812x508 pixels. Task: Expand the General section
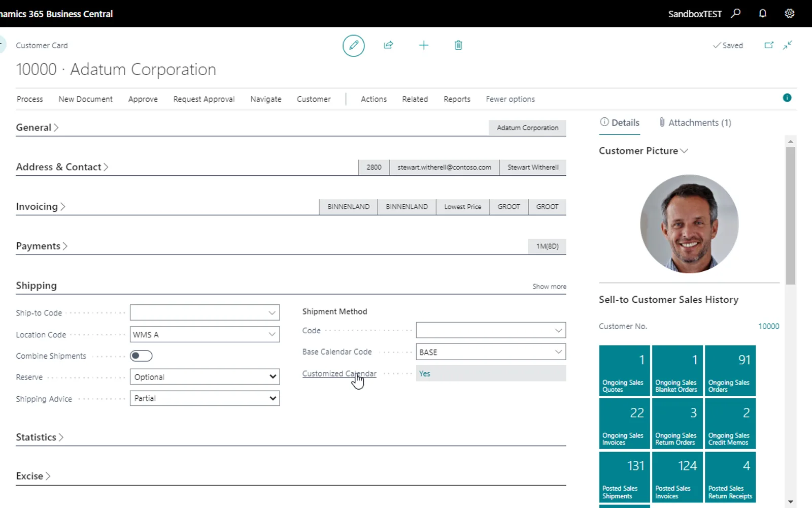coord(37,128)
